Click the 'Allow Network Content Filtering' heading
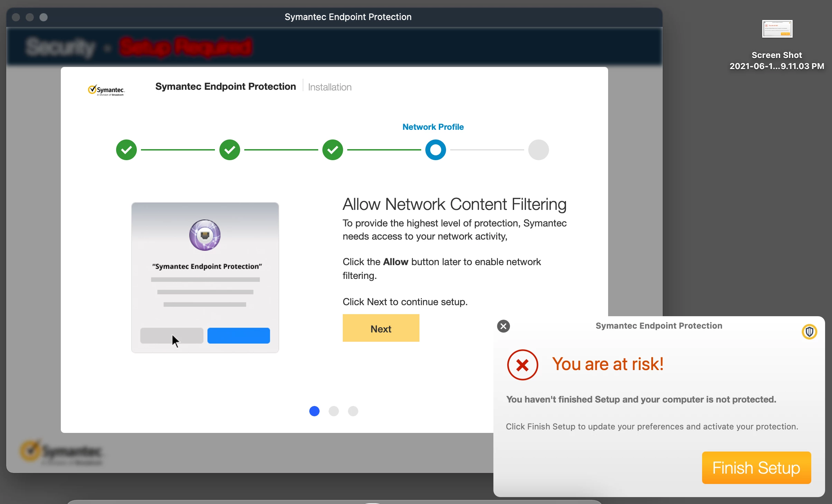The image size is (832, 504). click(x=454, y=204)
